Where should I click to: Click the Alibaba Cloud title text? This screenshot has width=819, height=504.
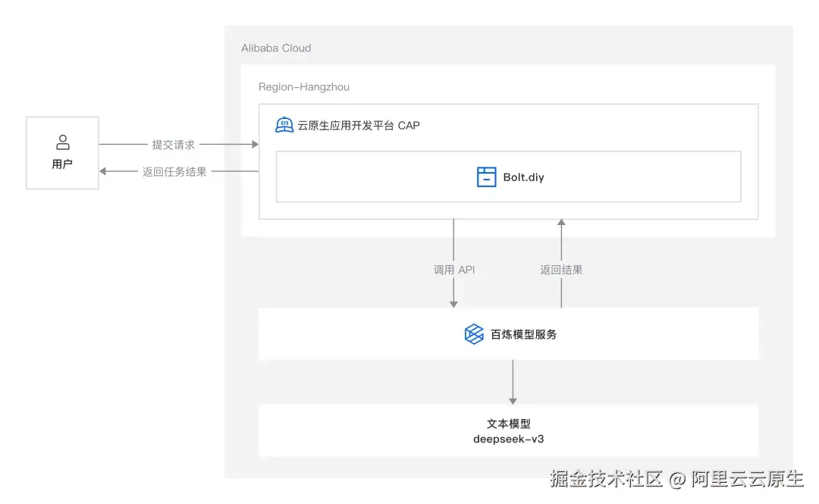[x=275, y=48]
